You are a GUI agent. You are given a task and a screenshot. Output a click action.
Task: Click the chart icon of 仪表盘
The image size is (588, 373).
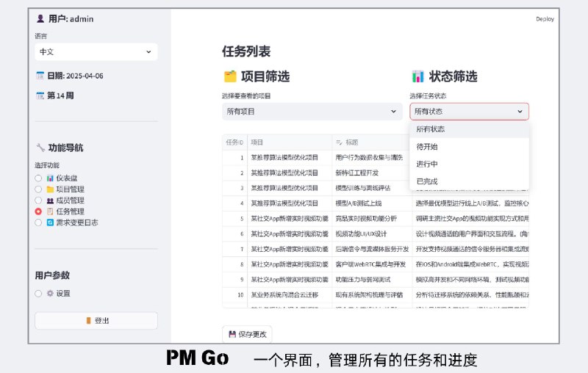coord(50,178)
